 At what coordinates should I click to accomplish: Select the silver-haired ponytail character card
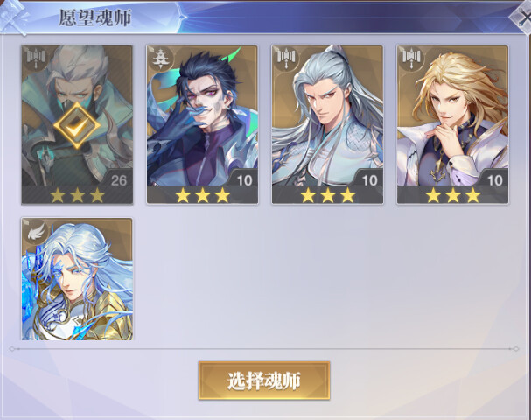coord(327,124)
